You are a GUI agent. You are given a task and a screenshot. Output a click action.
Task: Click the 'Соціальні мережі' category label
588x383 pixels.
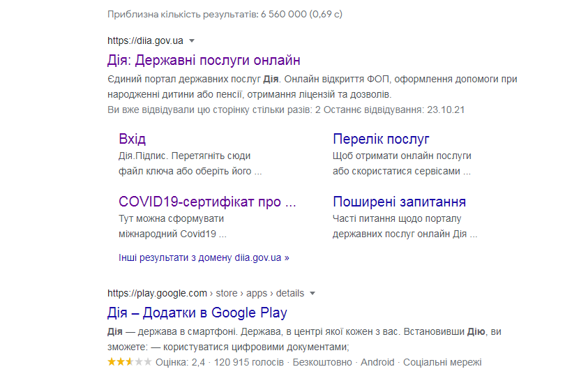pyautogui.click(x=442, y=362)
